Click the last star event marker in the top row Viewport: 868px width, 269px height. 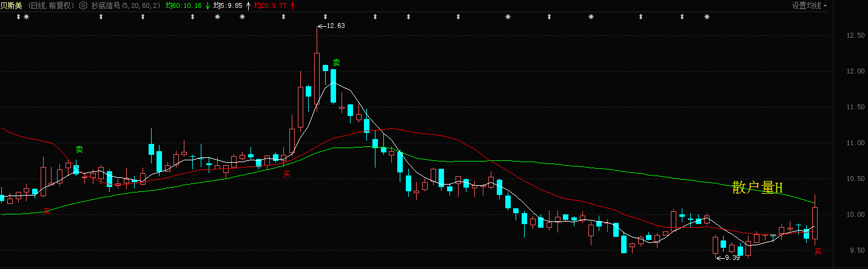[x=707, y=17]
